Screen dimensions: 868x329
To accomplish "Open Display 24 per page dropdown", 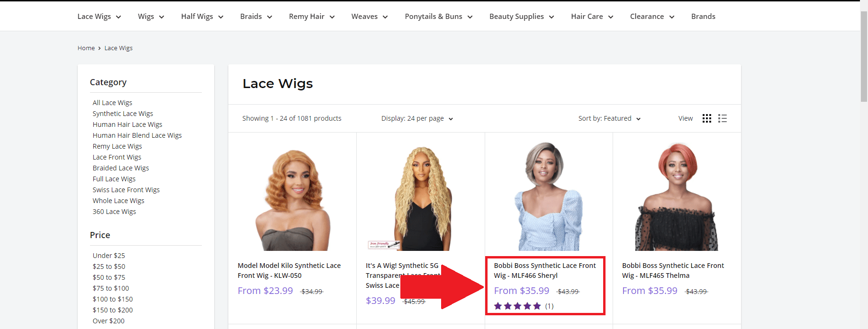I will pyautogui.click(x=417, y=118).
